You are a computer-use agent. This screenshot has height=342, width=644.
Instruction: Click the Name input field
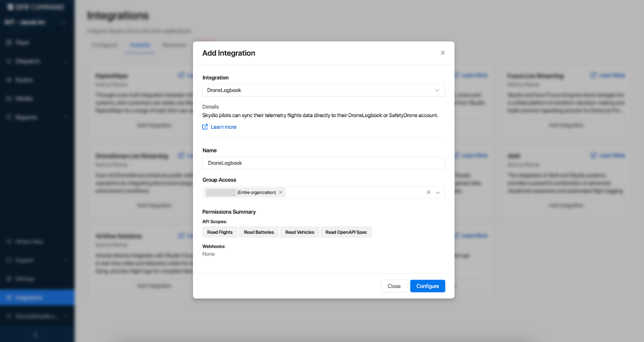tap(323, 163)
